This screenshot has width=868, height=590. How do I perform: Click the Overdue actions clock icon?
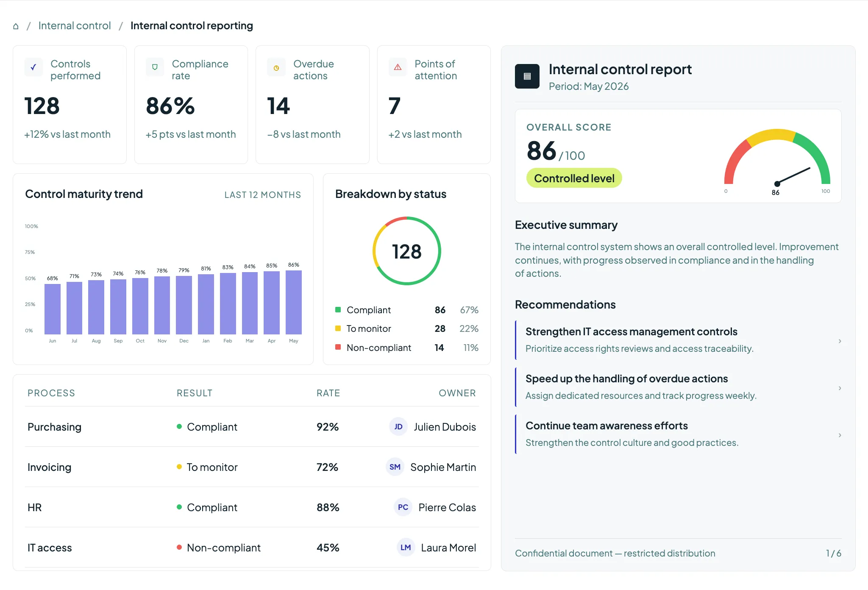click(x=276, y=67)
